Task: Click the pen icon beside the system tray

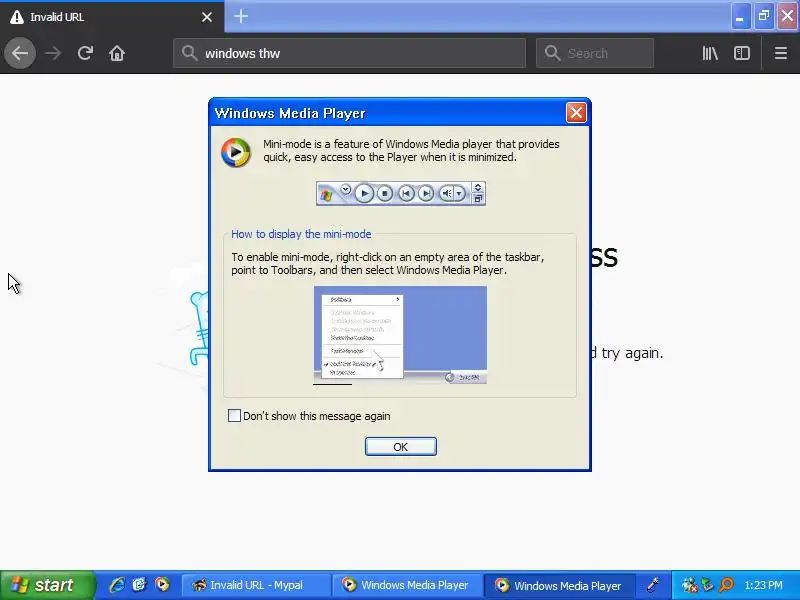Action: point(653,585)
